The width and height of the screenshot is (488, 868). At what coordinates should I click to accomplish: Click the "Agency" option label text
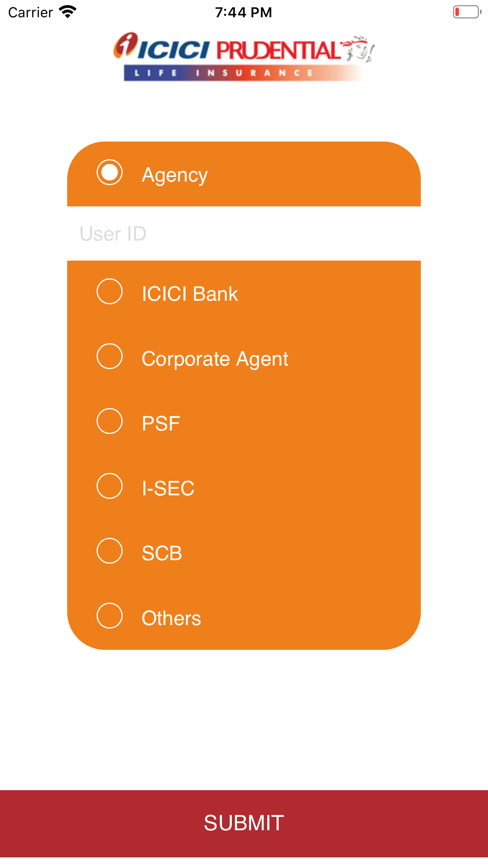[174, 175]
